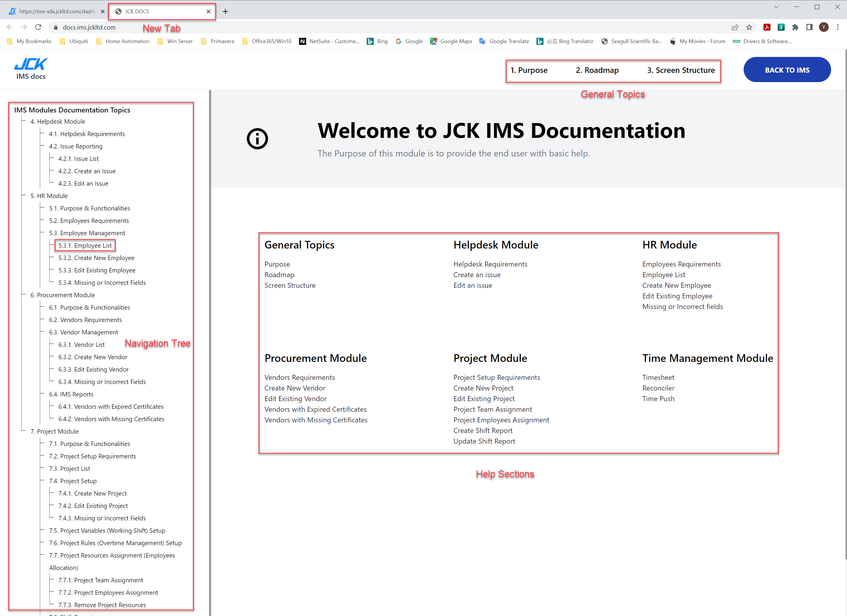The width and height of the screenshot is (847, 616).
Task: Open the Bing bookmark
Action: 377,41
